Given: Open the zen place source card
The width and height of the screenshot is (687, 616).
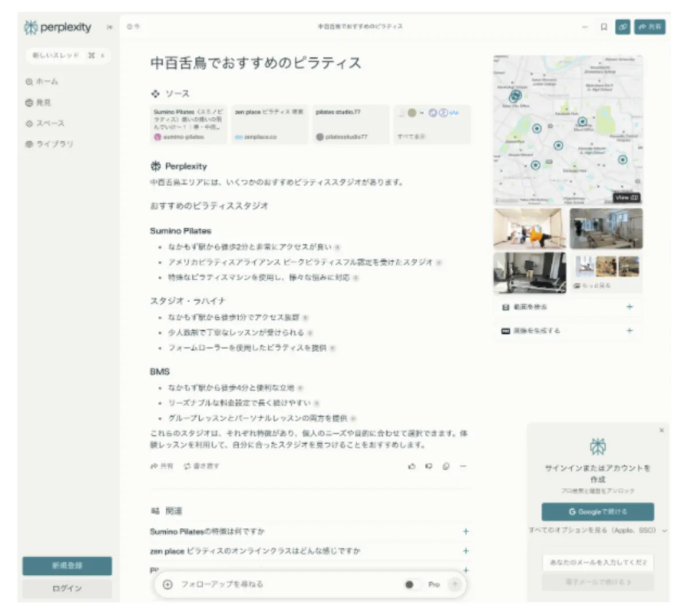Looking at the screenshot, I should click(269, 124).
